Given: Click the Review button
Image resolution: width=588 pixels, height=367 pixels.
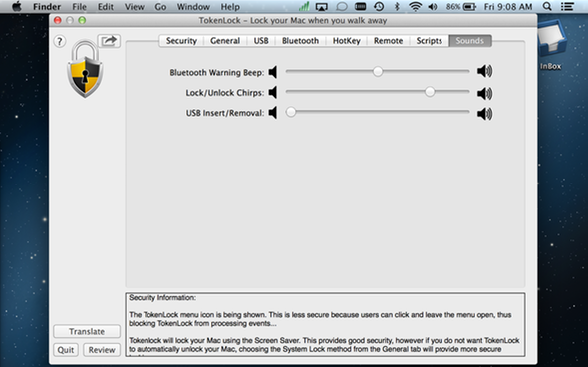Looking at the screenshot, I should click(x=102, y=350).
